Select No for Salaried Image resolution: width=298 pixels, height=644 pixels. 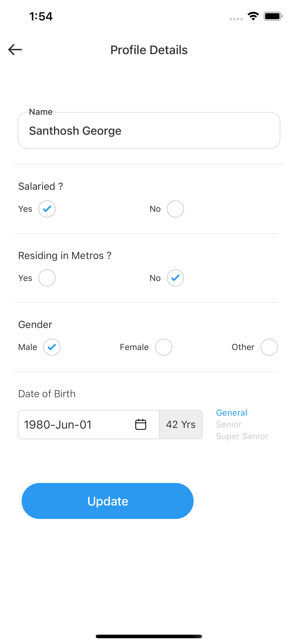[x=175, y=209]
